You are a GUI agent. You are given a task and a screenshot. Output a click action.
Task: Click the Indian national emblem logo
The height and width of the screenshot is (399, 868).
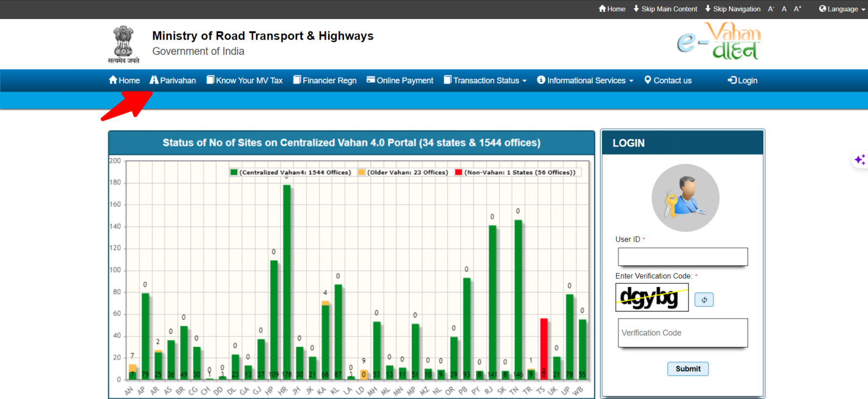(124, 45)
